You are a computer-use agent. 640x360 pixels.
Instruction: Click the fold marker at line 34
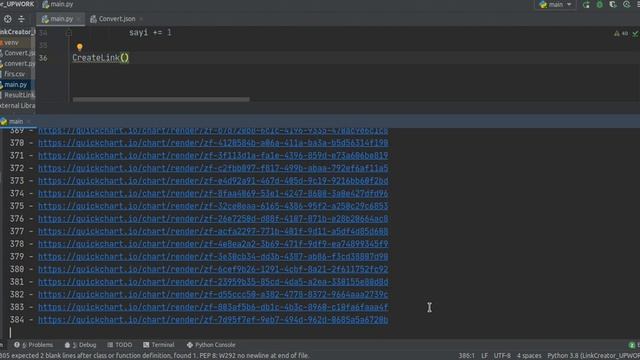click(69, 33)
